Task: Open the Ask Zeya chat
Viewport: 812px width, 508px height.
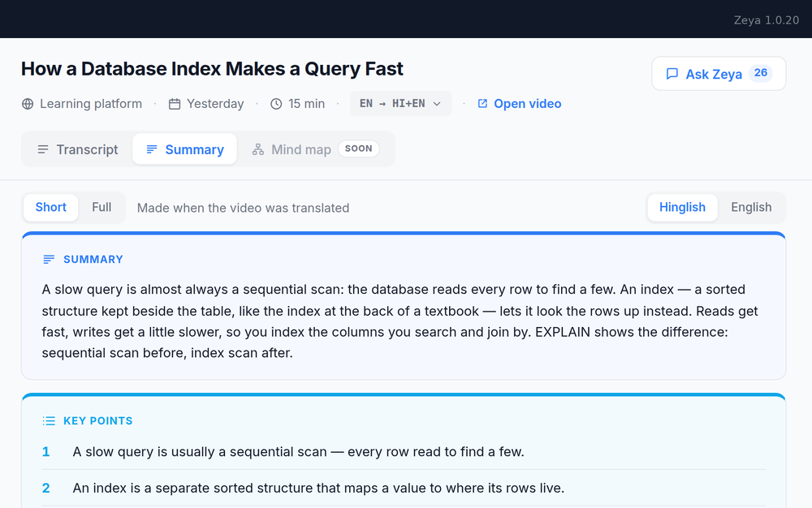Action: (x=719, y=74)
